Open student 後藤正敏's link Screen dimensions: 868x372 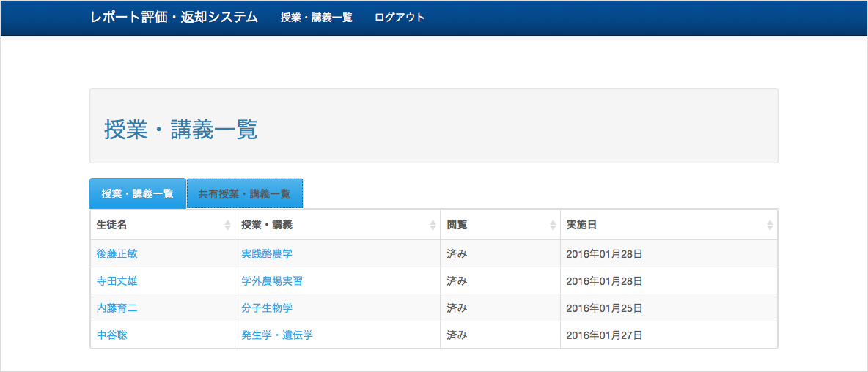pos(117,254)
